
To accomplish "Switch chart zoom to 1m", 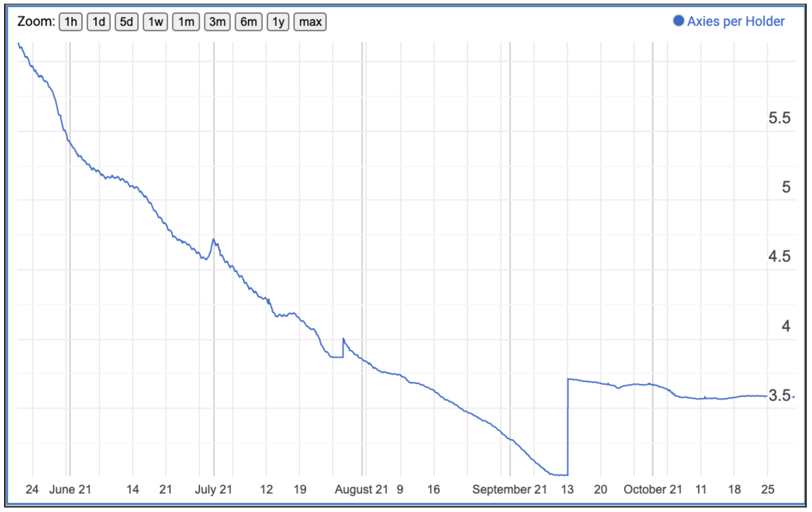I will (186, 22).
